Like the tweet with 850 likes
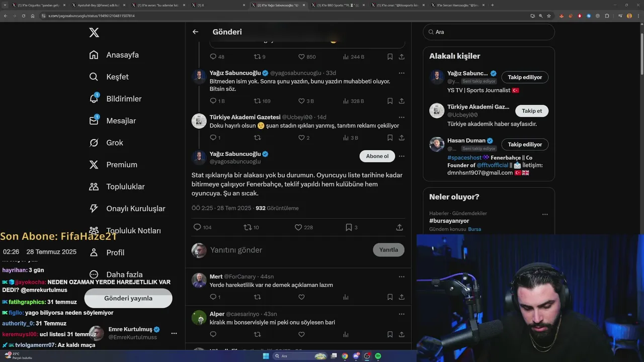 tap(301, 57)
